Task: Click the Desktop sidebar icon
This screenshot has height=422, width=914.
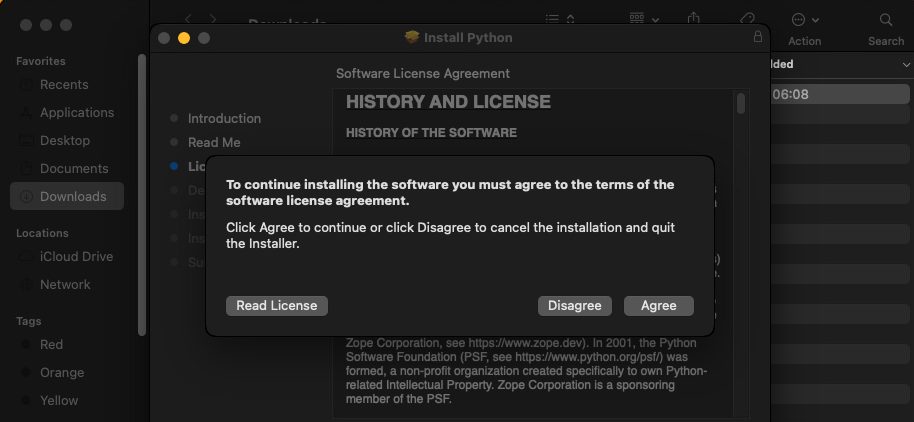Action: coord(26,140)
